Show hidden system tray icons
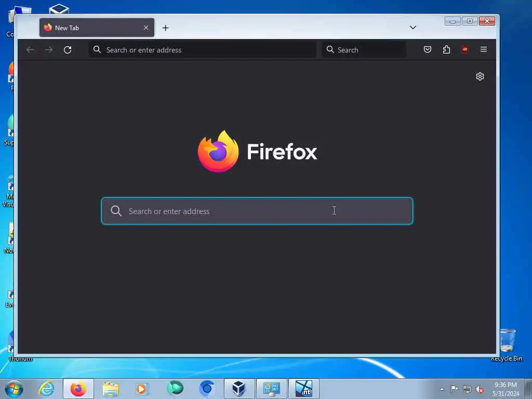The width and height of the screenshot is (532, 399). [442, 389]
